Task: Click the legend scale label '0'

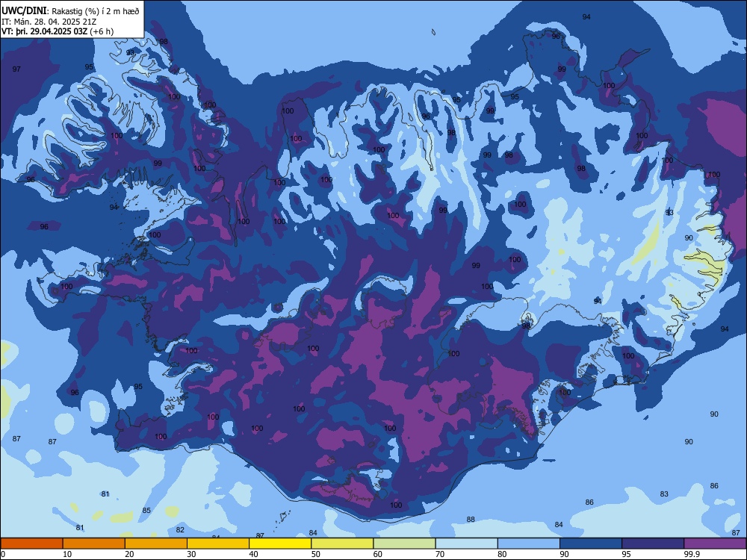Action: (3, 554)
